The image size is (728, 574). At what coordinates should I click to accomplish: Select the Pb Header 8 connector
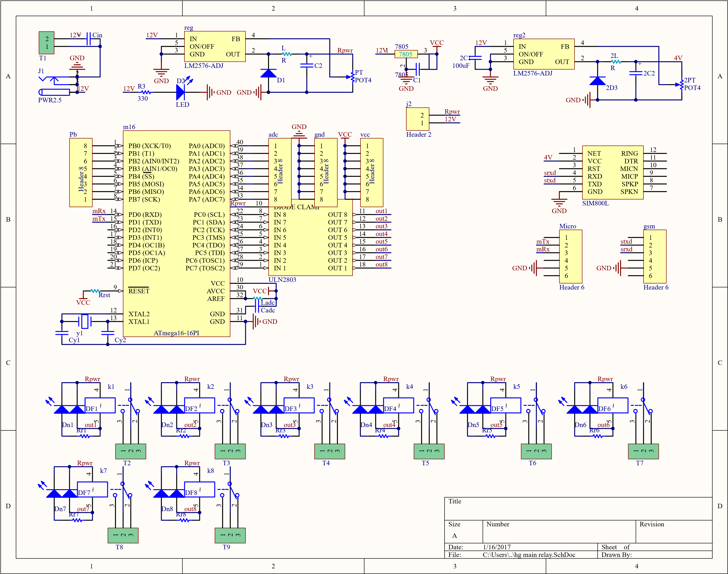[x=81, y=172]
